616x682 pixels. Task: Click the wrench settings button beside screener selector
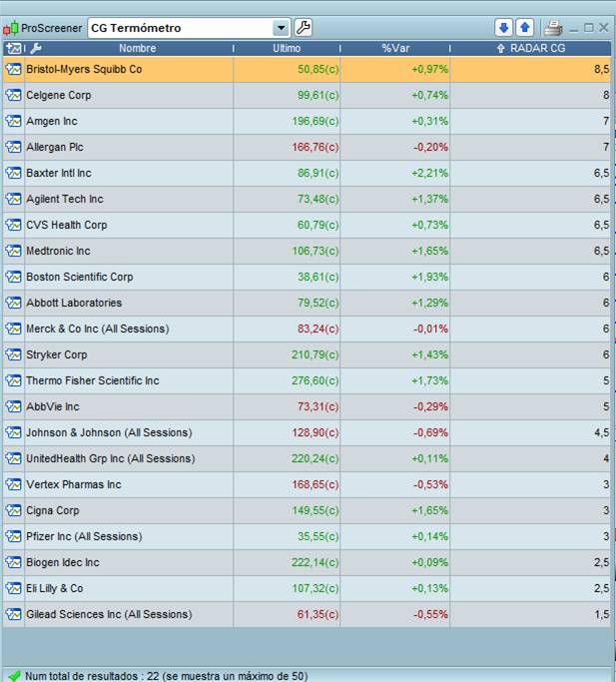[304, 28]
